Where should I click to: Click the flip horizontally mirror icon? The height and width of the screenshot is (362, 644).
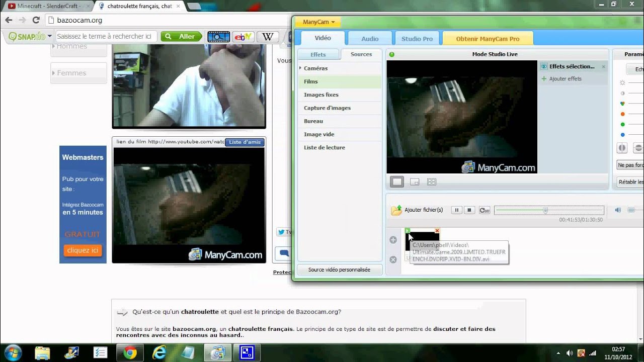[622, 148]
